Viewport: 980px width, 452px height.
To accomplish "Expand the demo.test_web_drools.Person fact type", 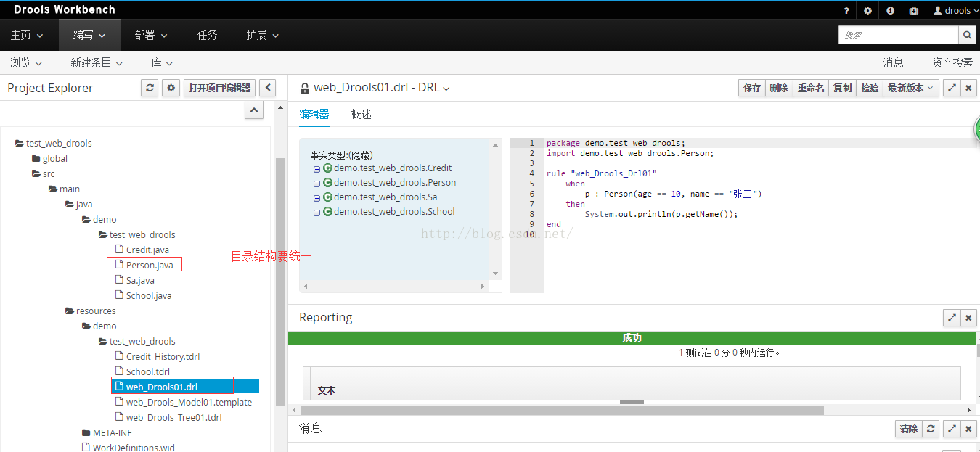I will [x=317, y=184].
